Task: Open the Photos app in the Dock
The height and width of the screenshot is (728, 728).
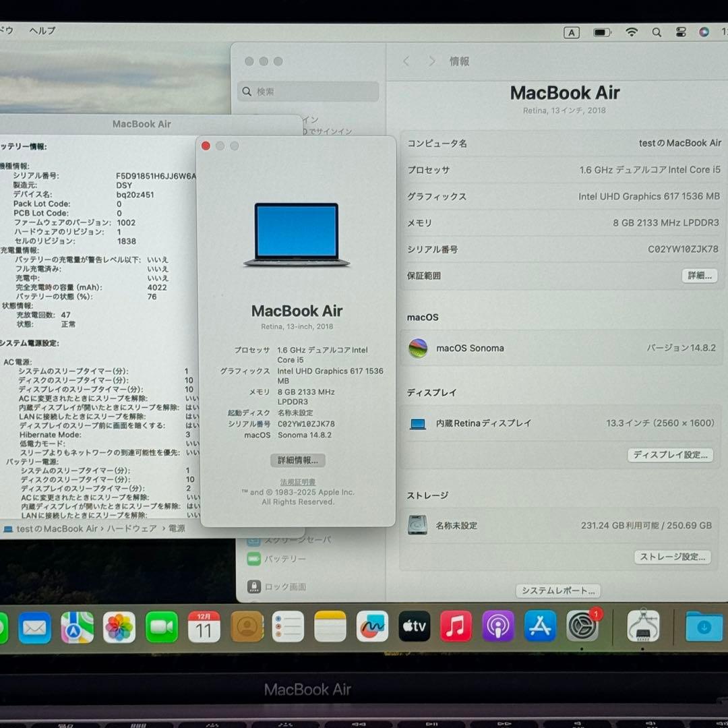Action: pyautogui.click(x=119, y=626)
